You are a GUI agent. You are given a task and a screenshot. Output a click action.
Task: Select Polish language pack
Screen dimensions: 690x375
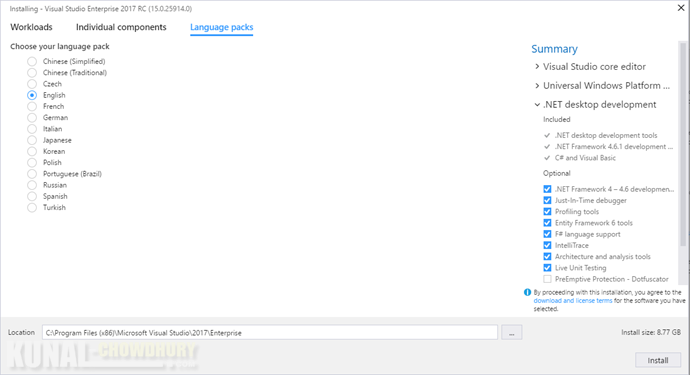[x=32, y=162]
